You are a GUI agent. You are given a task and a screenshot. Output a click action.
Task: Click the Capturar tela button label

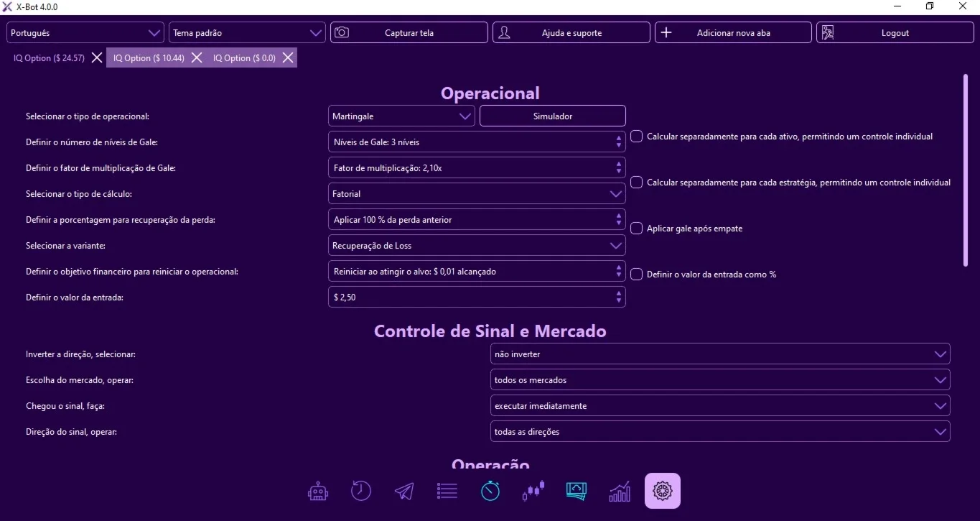[409, 33]
